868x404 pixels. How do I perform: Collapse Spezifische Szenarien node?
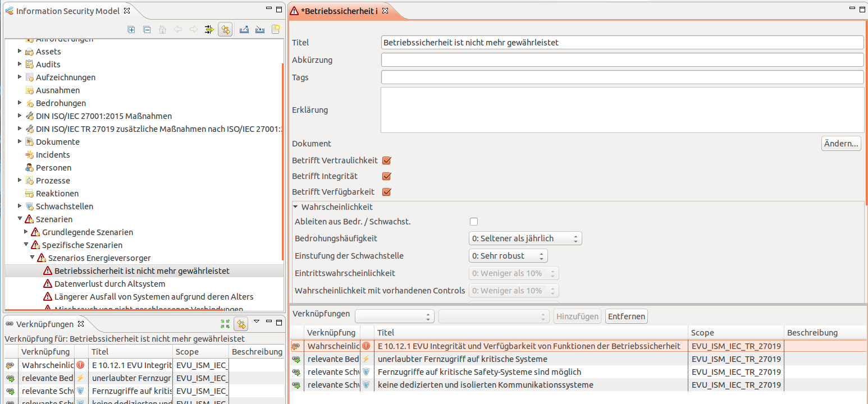pos(26,245)
